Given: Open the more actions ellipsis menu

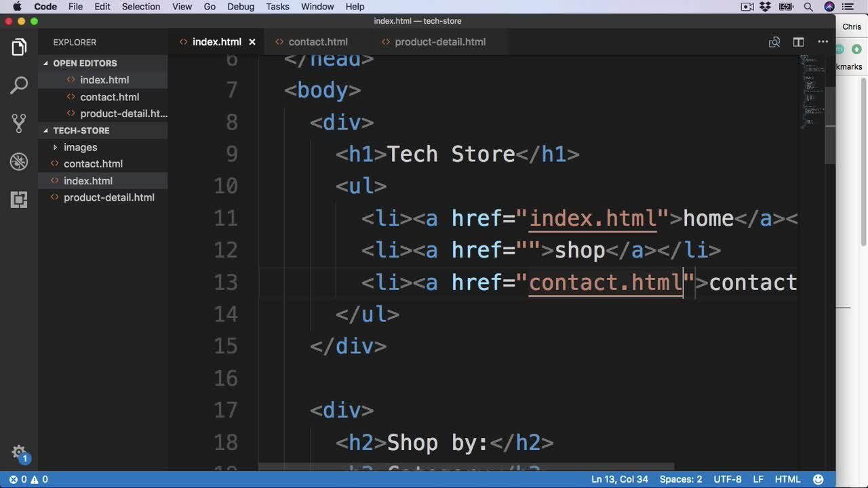Looking at the screenshot, I should [x=823, y=42].
